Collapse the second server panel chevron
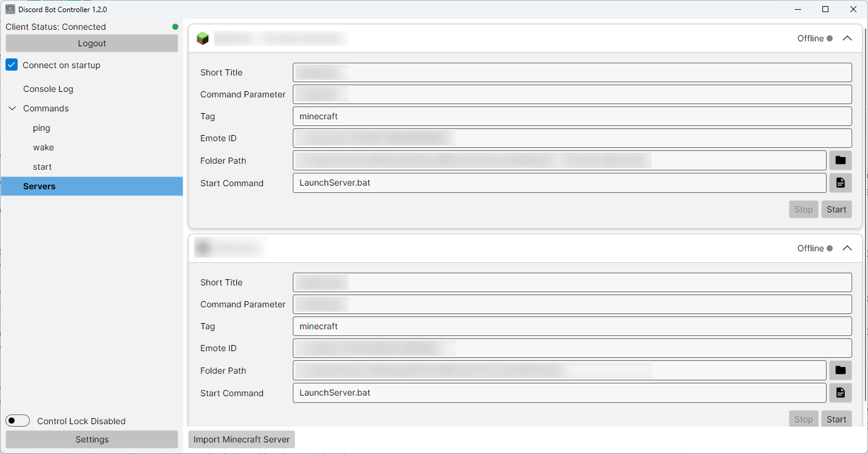868x454 pixels. (x=847, y=248)
